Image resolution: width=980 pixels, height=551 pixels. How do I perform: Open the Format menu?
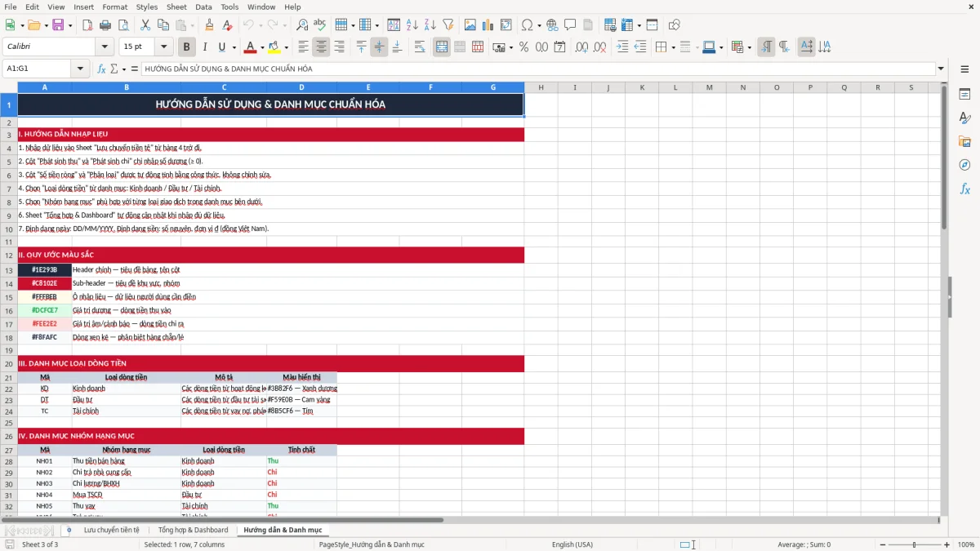[115, 7]
